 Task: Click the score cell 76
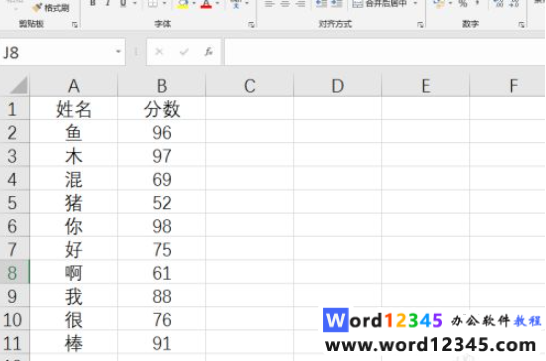click(x=162, y=319)
